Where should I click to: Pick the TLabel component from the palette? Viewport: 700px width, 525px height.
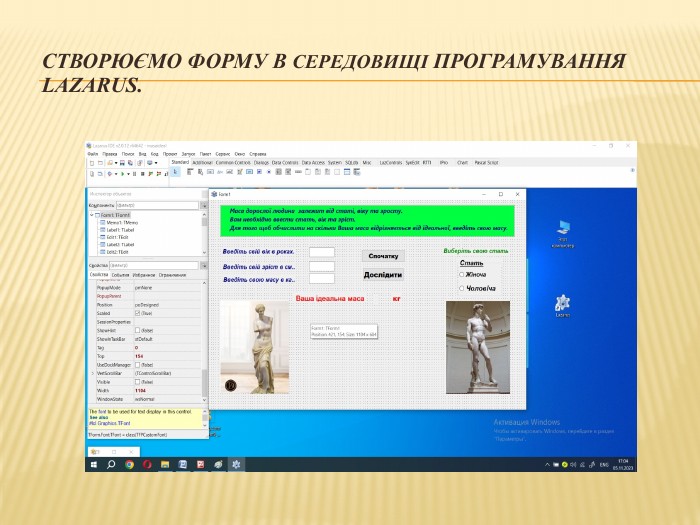click(220, 172)
